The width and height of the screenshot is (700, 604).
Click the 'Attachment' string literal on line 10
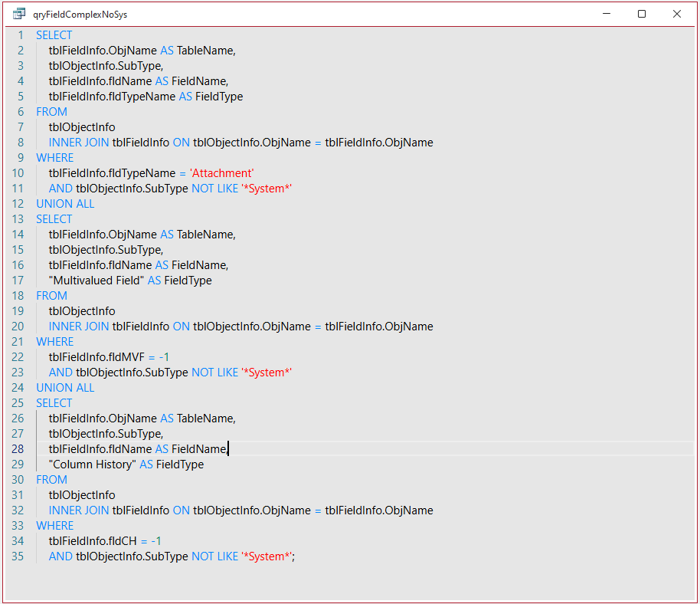coord(222,173)
